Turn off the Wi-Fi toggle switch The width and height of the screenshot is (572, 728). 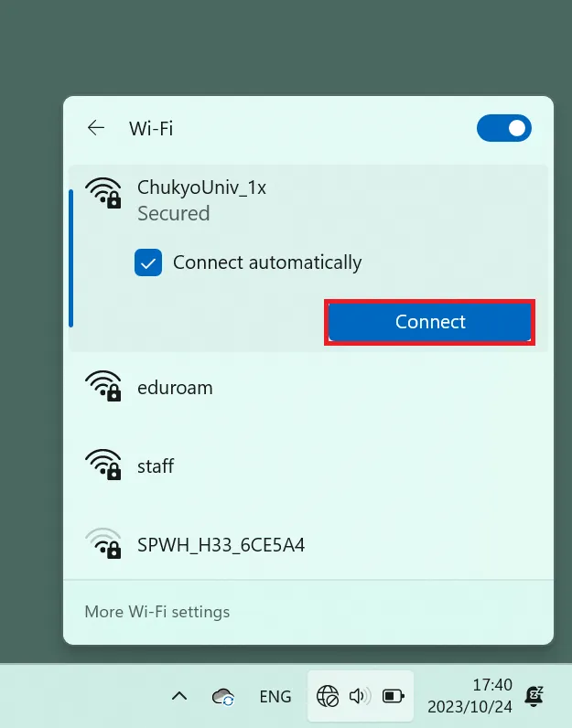[503, 128]
